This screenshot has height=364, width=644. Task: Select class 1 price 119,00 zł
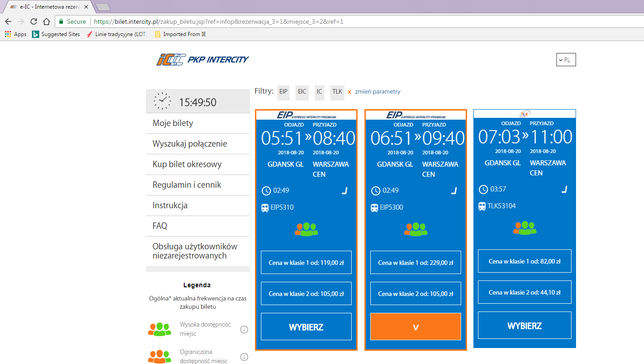point(306,262)
